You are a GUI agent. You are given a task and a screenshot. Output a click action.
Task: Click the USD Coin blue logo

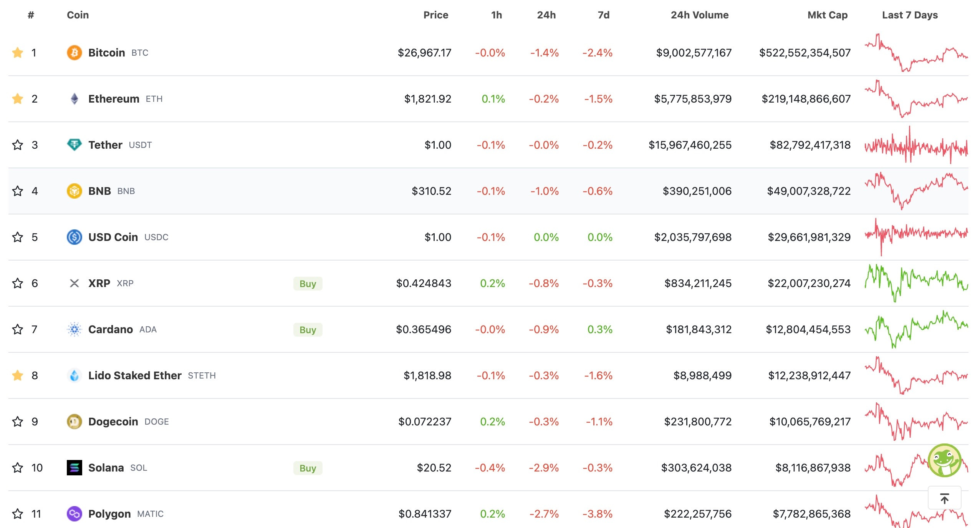(x=74, y=237)
